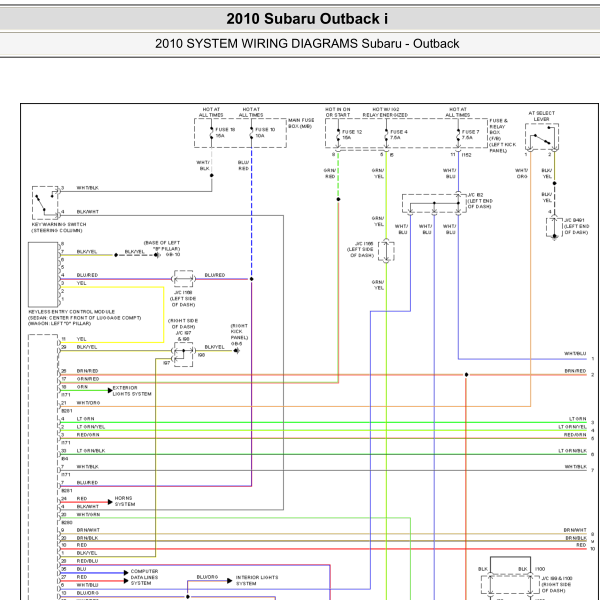Click the splice dot joining BLU/RED wires
This screenshot has height=600, width=600.
tap(251, 279)
